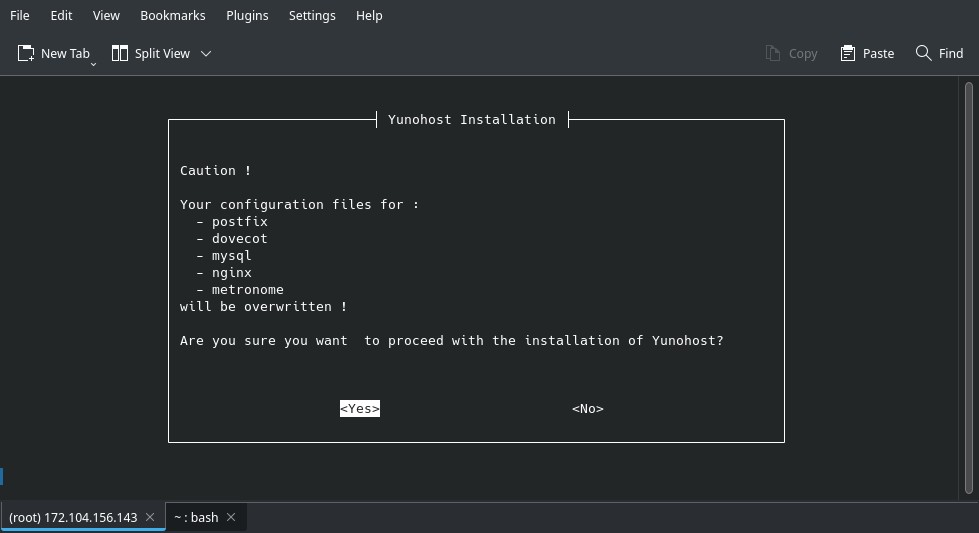Image resolution: width=979 pixels, height=533 pixels.
Task: Click the Copy toolbar icon
Action: point(773,53)
